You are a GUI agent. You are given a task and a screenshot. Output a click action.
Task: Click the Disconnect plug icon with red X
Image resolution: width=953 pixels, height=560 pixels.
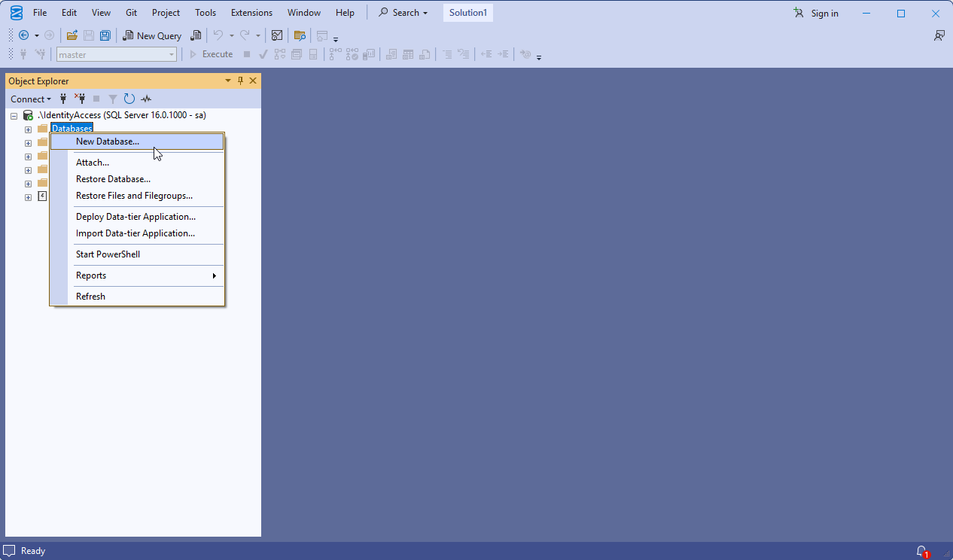(x=80, y=99)
